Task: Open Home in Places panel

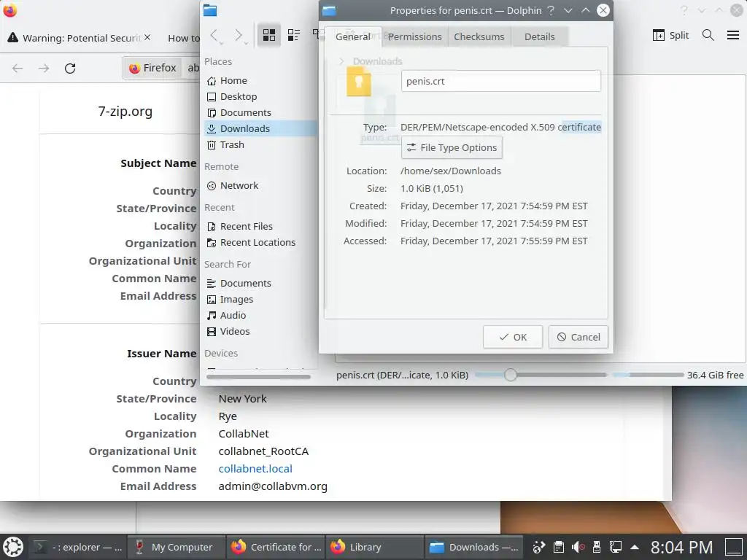Action: [259, 80]
